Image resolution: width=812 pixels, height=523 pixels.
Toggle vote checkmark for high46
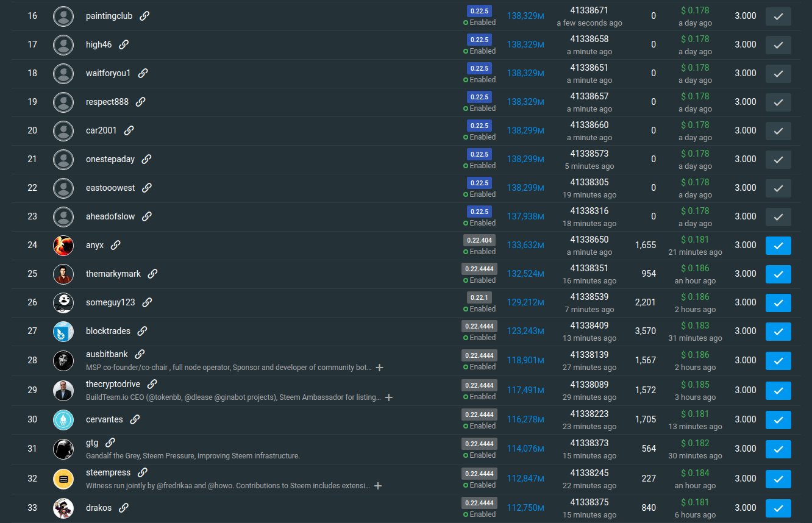pos(778,45)
